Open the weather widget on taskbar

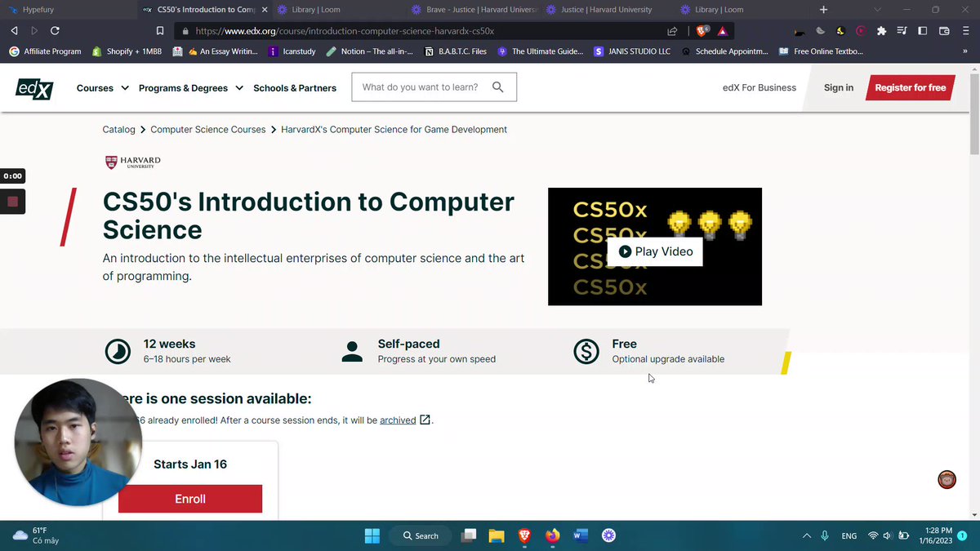pos(37,535)
